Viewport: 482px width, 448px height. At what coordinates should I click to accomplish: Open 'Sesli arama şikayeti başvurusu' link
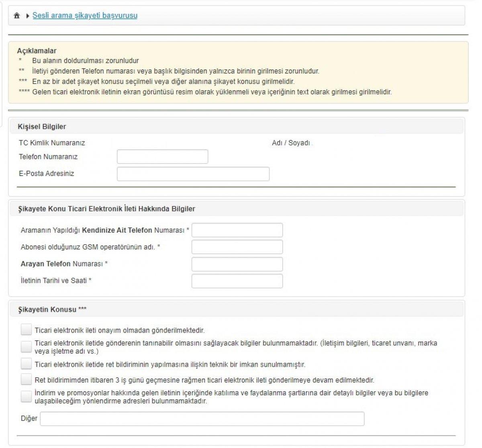(x=85, y=16)
